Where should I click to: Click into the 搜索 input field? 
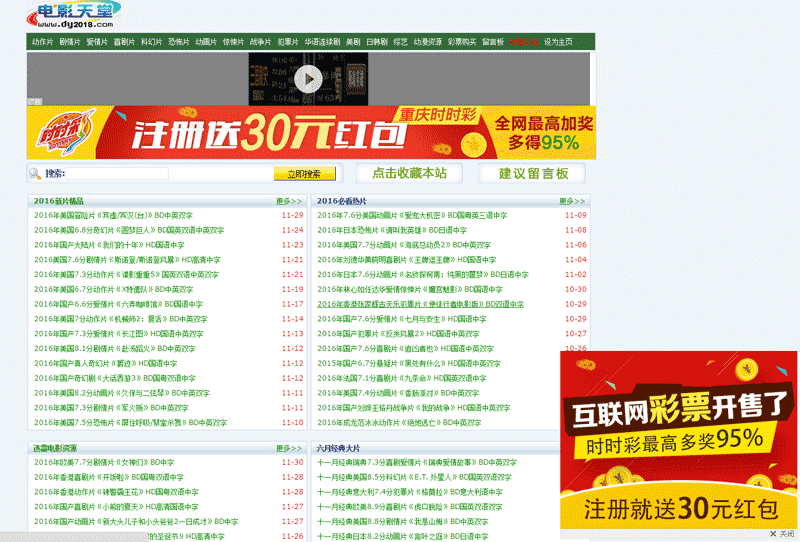point(117,174)
